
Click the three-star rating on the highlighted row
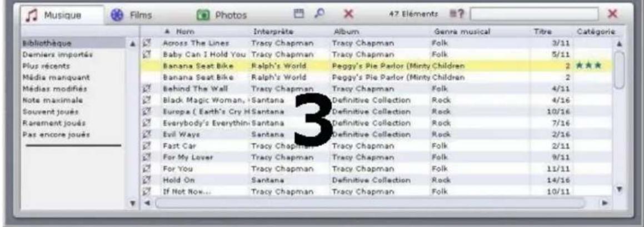click(x=589, y=65)
